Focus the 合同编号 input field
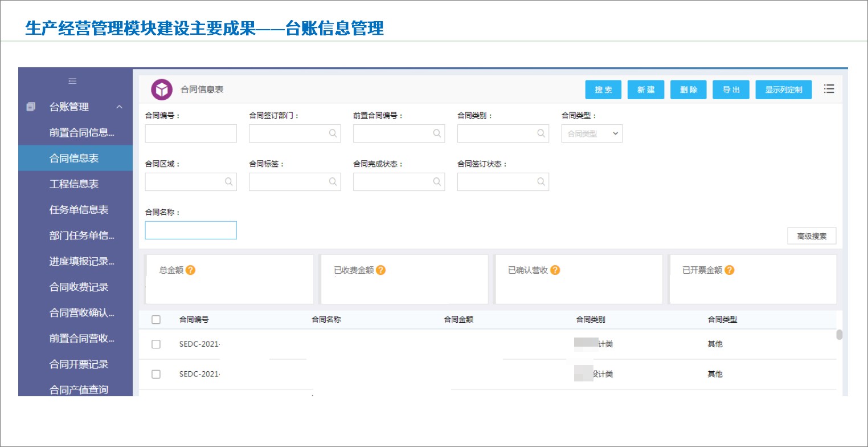 pyautogui.click(x=191, y=133)
